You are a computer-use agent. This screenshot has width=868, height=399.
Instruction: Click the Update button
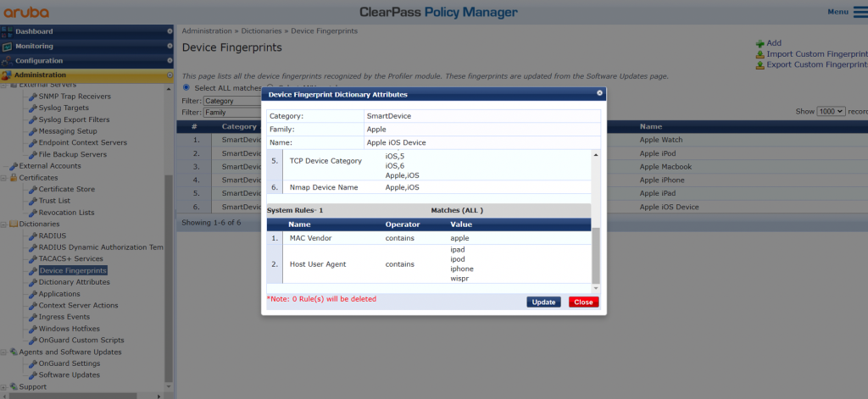pyautogui.click(x=543, y=302)
